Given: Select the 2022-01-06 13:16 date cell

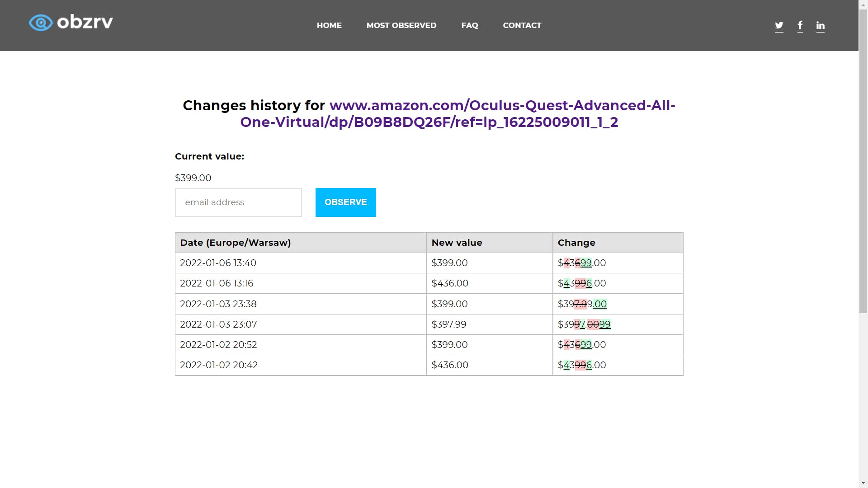Looking at the screenshot, I should 301,283.
